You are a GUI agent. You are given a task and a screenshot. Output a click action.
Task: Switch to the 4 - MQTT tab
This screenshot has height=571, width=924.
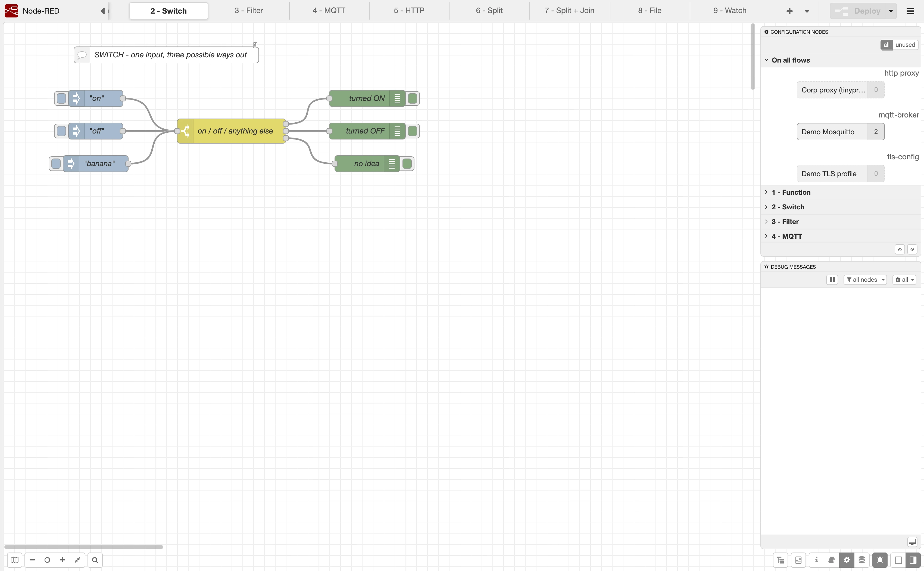point(329,11)
